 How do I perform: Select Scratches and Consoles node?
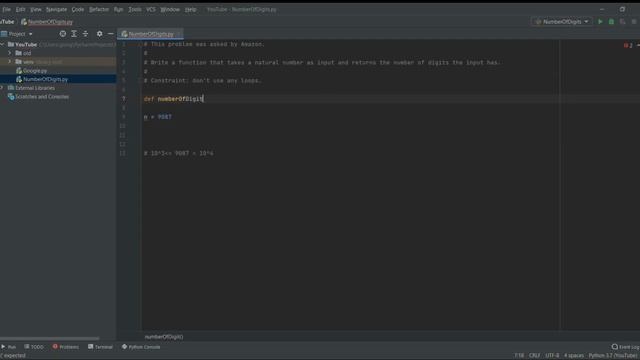pyautogui.click(x=42, y=97)
